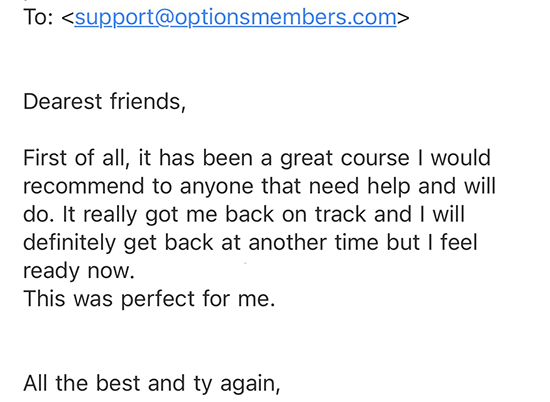Click the word "again," in the closing
Viewport: 550px width, 402px height.
250,384
